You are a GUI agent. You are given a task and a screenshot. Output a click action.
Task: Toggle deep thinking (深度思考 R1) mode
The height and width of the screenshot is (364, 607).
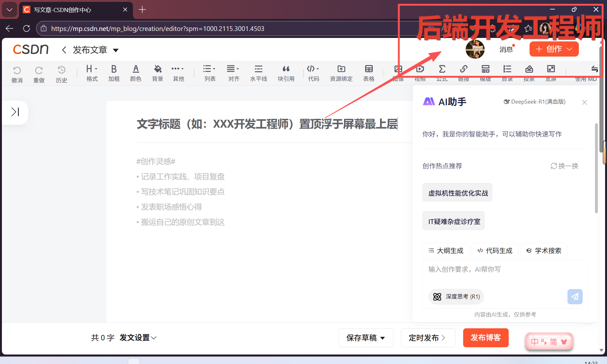click(x=456, y=297)
